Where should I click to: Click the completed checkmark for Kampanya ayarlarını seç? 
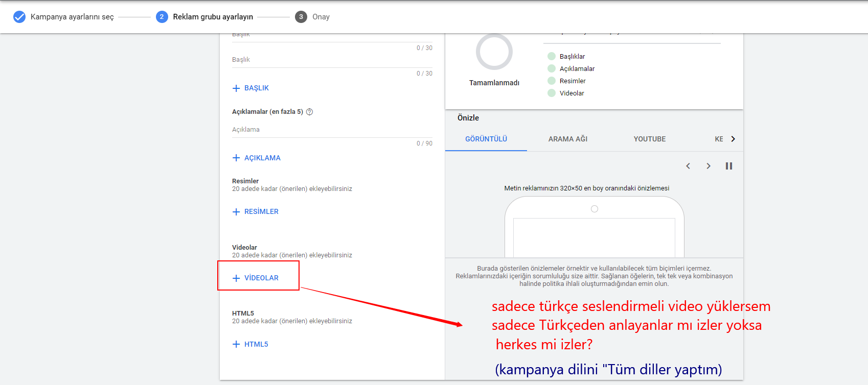[19, 17]
